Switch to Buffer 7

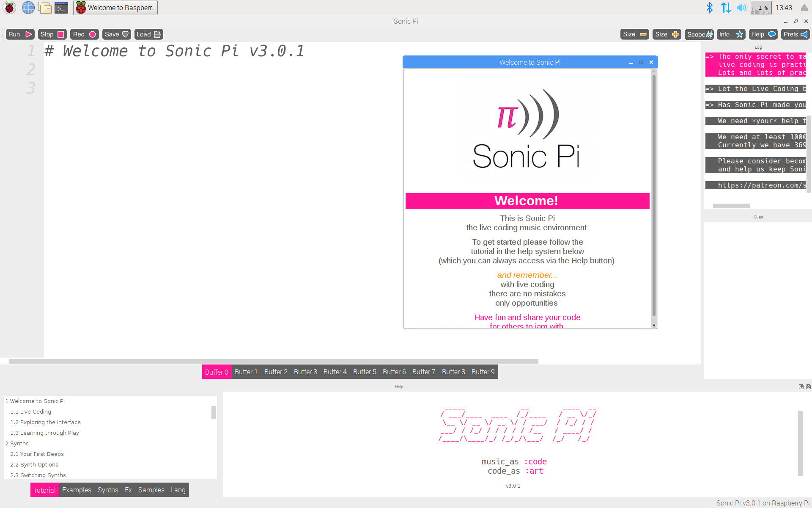(x=424, y=372)
